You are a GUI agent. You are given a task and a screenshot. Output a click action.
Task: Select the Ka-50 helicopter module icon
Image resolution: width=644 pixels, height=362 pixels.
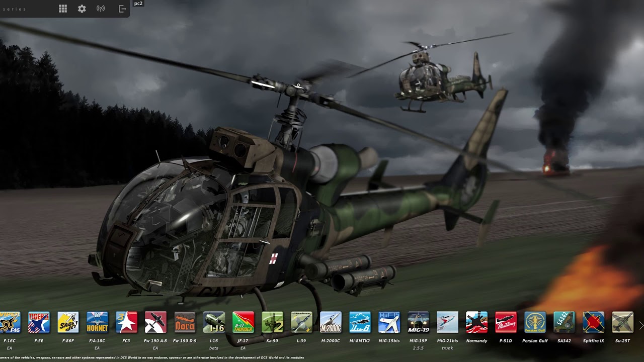point(272,322)
